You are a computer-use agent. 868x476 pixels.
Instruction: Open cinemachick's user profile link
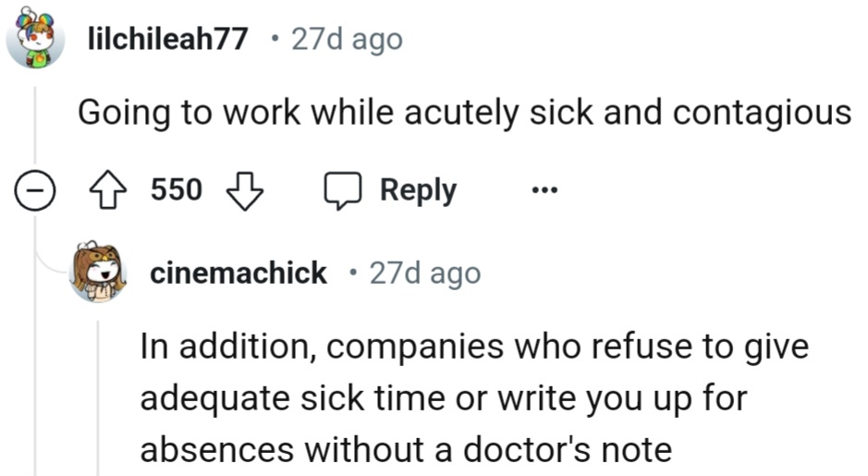238,274
